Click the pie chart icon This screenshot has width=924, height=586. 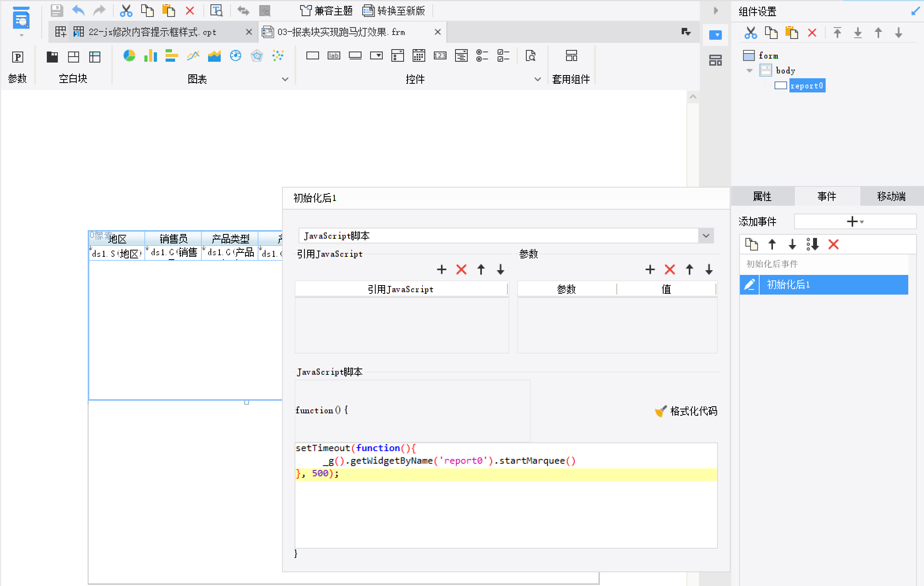(x=129, y=56)
